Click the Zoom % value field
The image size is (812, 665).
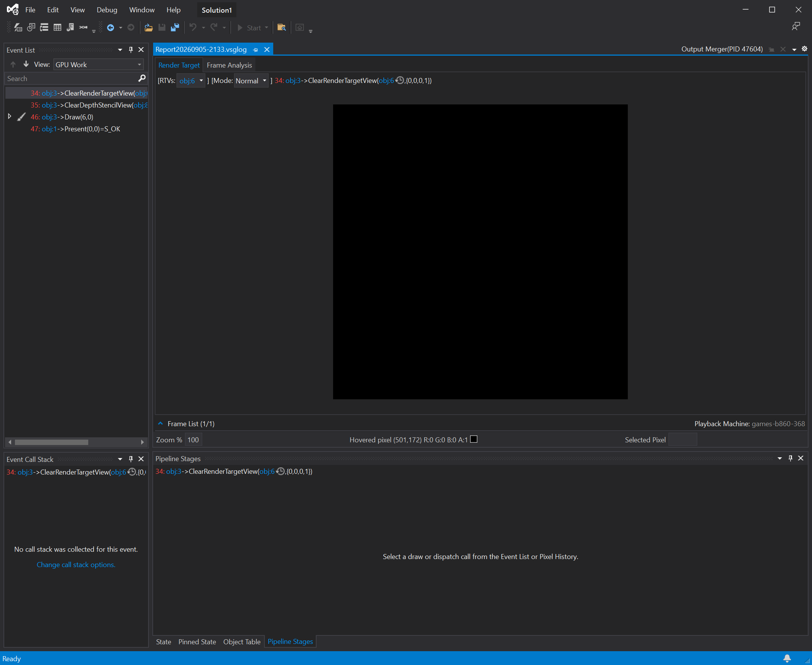[193, 440]
